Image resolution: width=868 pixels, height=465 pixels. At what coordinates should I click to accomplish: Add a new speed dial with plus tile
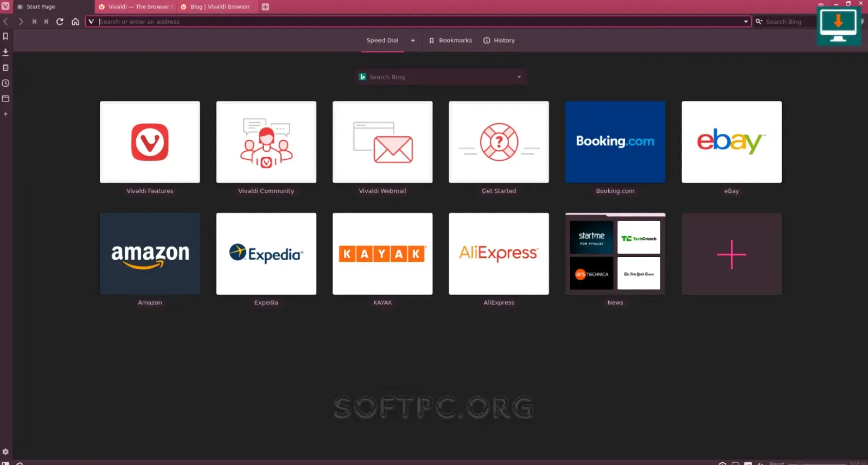(732, 254)
